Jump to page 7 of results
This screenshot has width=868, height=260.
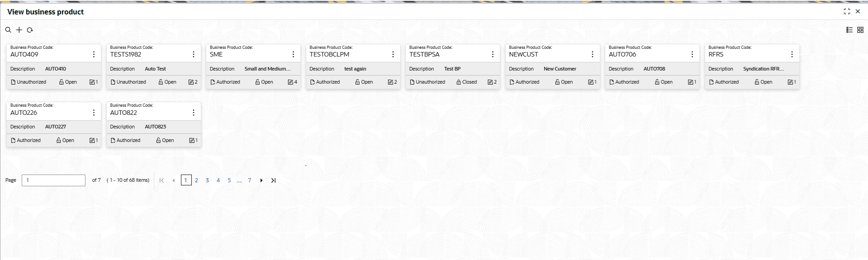pos(249,180)
